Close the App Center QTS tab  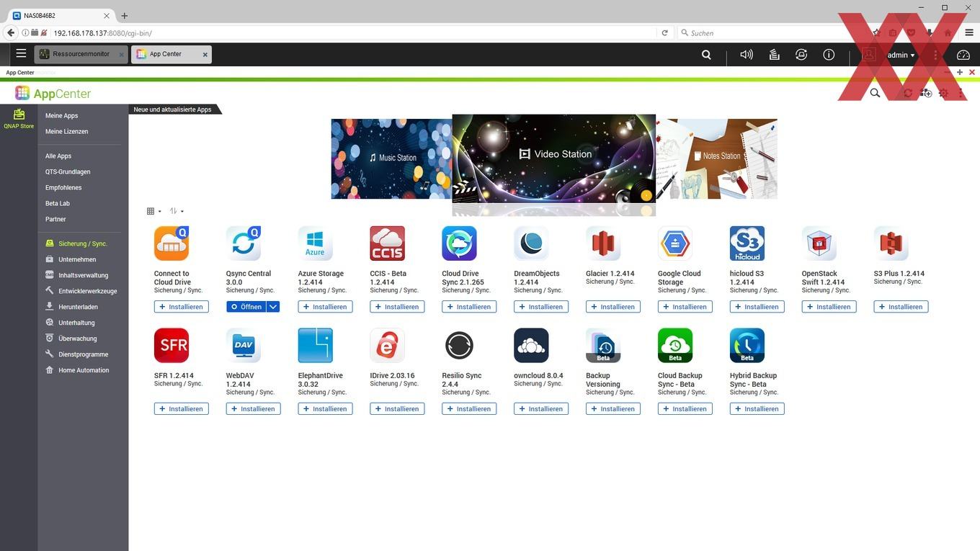(x=205, y=55)
